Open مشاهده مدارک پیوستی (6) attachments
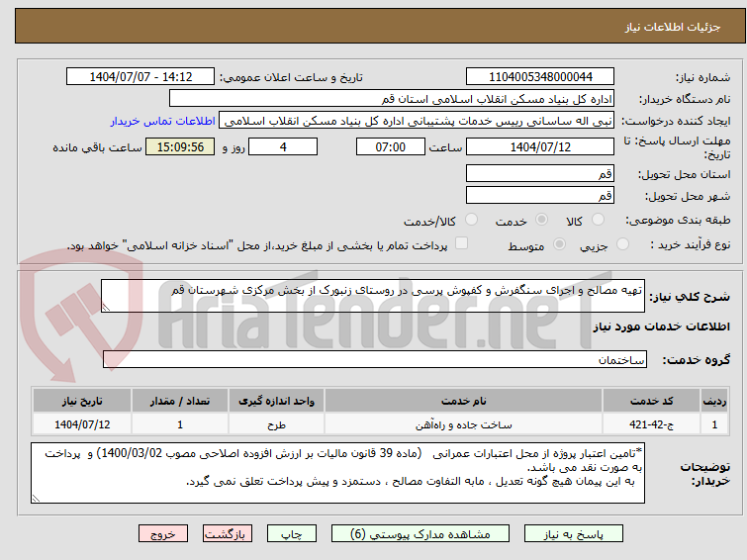 420,534
